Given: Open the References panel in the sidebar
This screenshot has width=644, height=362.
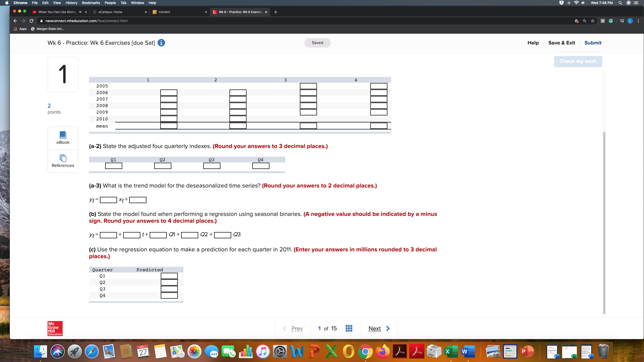Looking at the screenshot, I should click(63, 161).
